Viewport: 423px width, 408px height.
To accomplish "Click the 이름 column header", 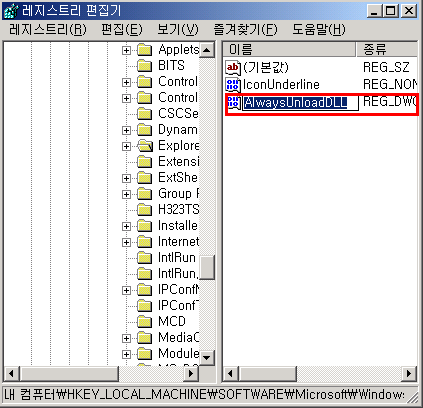I will (289, 50).
